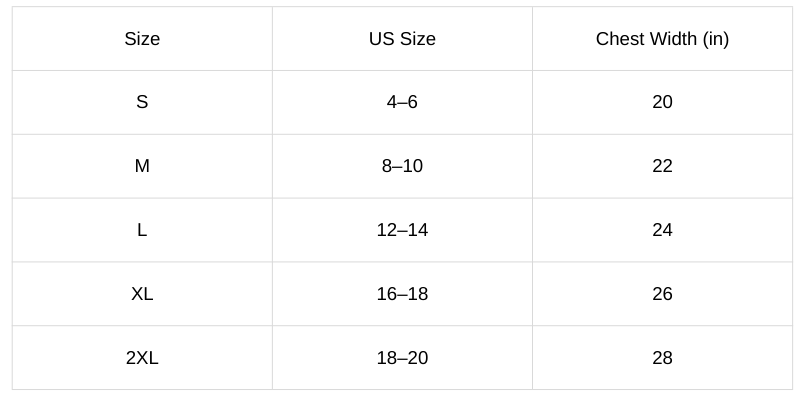Select the size M cell
This screenshot has height=400, width=800.
point(142,166)
